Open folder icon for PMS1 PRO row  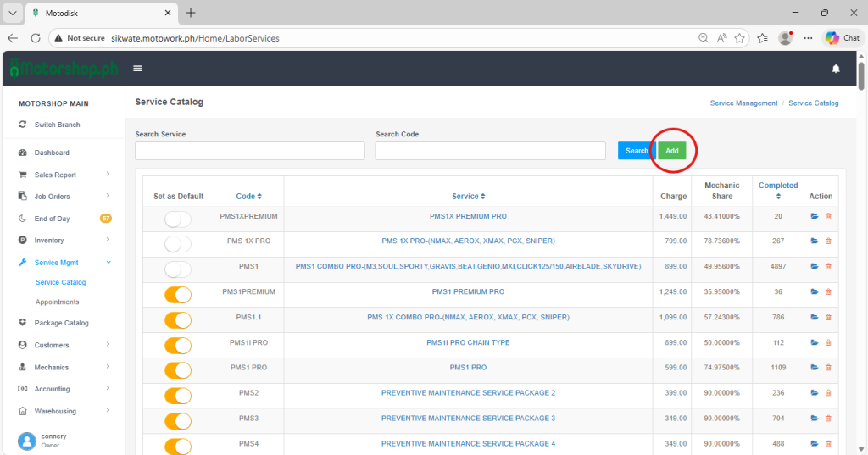(815, 368)
